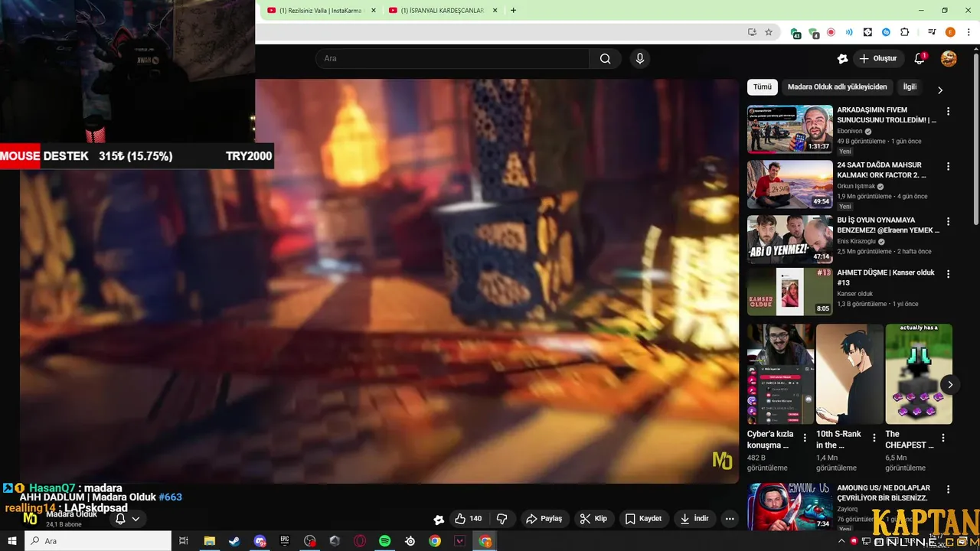Open the 24 SAAT DAĞDA MAHSUR thumbnail
Image resolution: width=980 pixels, height=551 pixels.
[x=789, y=184]
